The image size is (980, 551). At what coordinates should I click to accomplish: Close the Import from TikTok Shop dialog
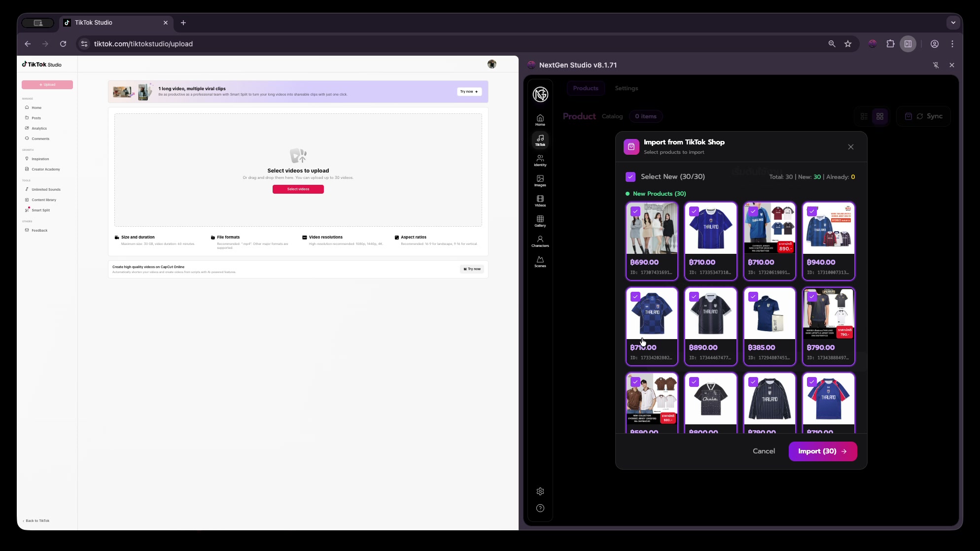(x=851, y=147)
